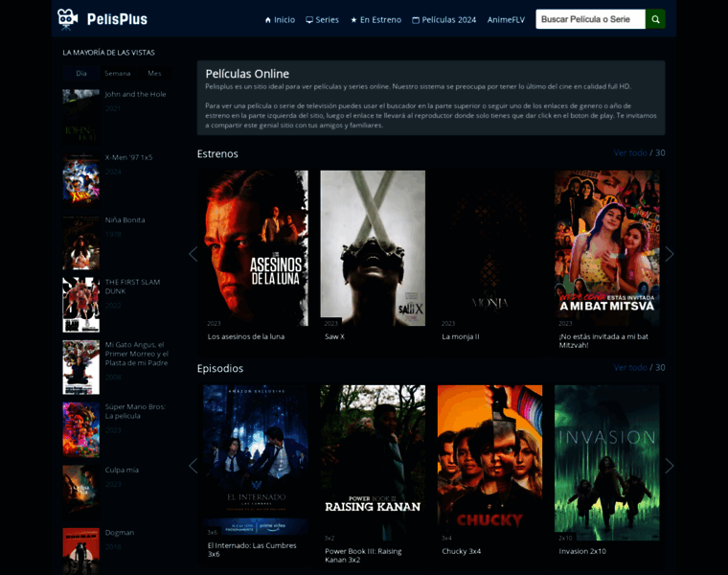Open Culpa mía title link

pos(122,470)
